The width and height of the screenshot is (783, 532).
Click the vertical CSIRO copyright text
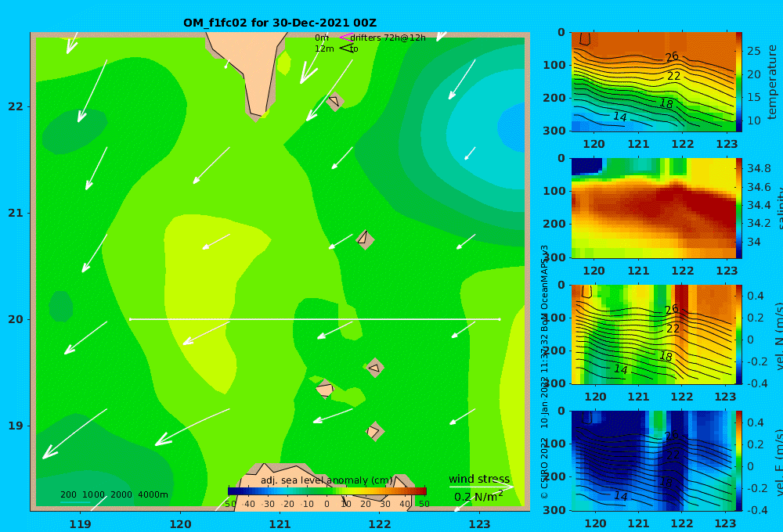click(x=544, y=372)
